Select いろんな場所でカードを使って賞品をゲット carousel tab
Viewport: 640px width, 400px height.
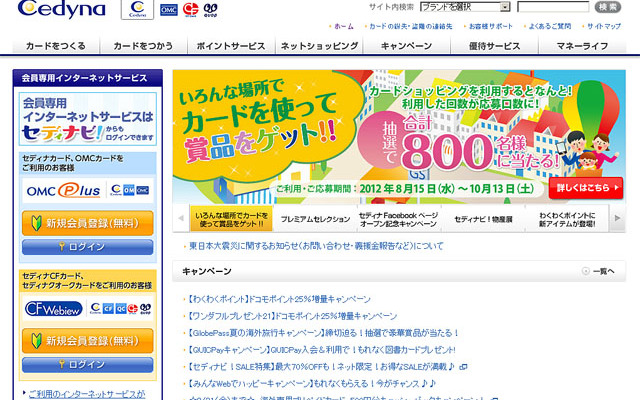[x=231, y=219]
